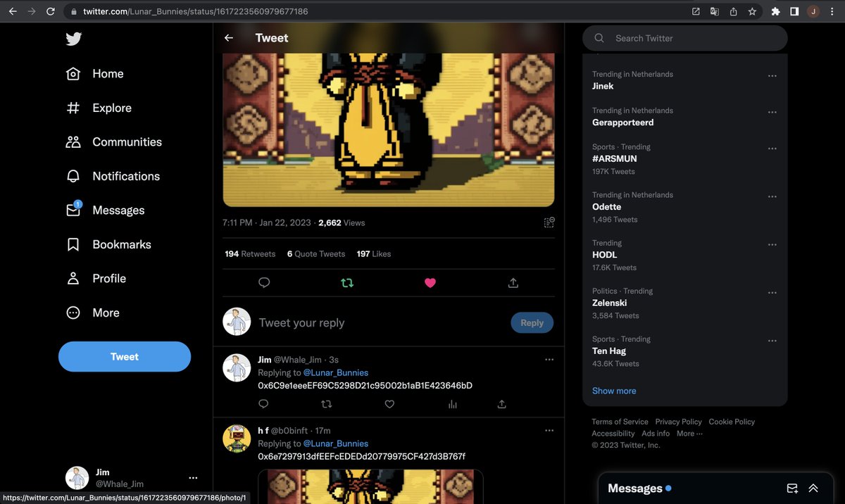Open Ads info footer link
The image size is (845, 504).
coord(656,434)
